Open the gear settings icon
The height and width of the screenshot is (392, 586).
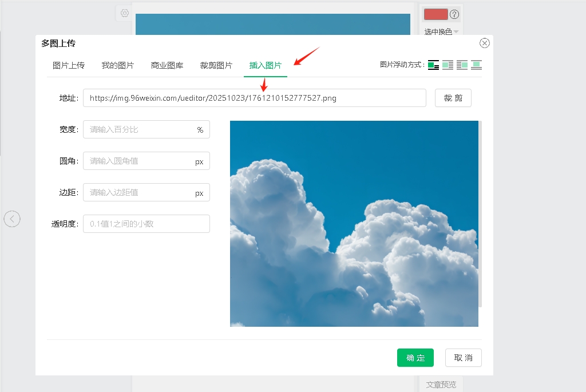pyautogui.click(x=124, y=13)
